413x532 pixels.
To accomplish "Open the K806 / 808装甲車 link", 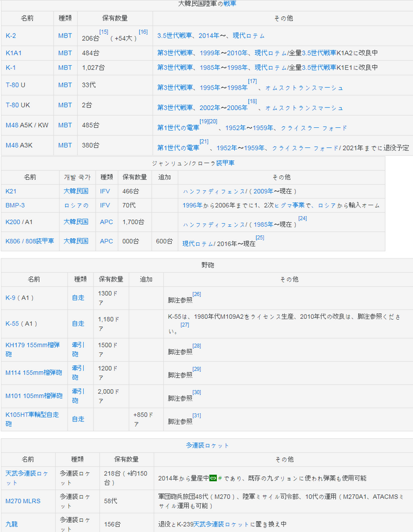I will (30, 241).
